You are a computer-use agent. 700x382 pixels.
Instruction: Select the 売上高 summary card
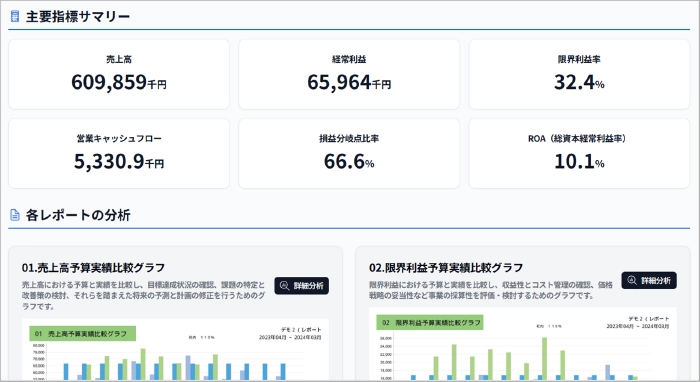coord(119,74)
